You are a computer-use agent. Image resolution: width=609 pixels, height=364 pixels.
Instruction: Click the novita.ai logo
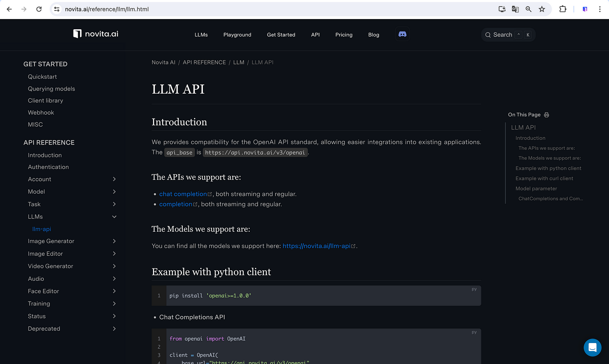tap(96, 34)
